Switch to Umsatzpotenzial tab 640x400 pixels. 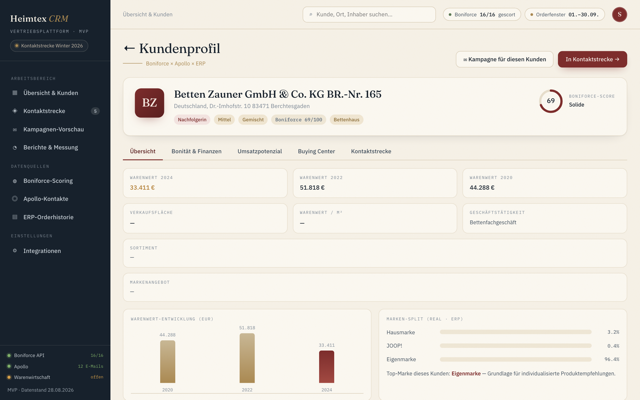[x=260, y=151]
